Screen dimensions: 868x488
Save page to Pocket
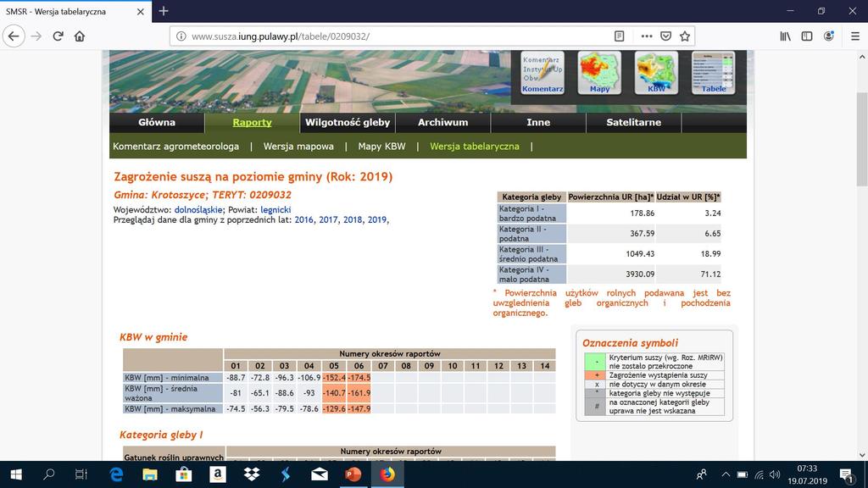[x=666, y=36]
